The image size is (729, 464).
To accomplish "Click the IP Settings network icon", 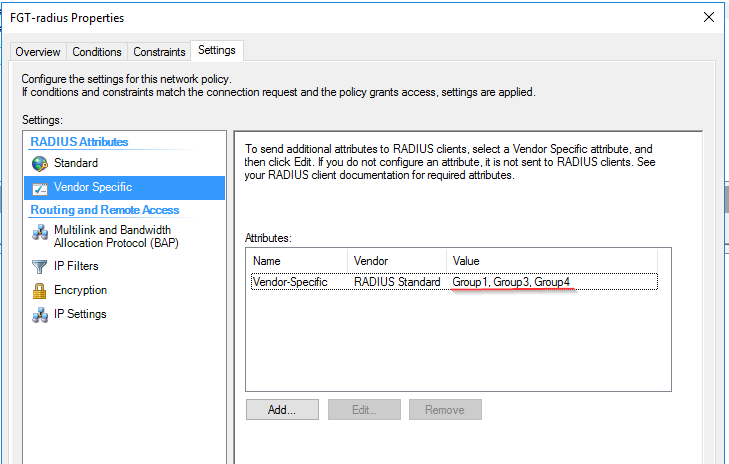I will (x=40, y=315).
